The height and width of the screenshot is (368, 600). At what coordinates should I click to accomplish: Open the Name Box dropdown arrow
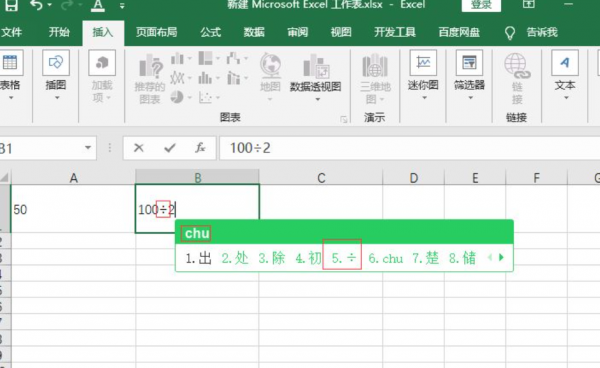pyautogui.click(x=88, y=148)
